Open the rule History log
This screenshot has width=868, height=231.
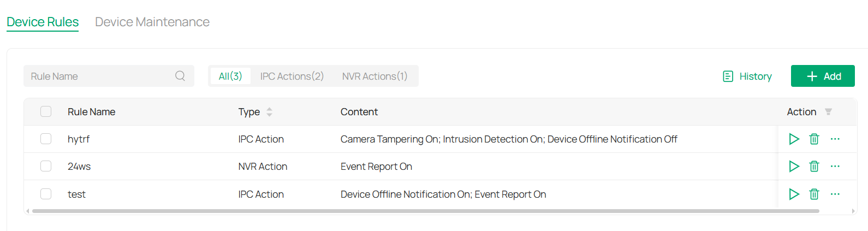point(747,76)
